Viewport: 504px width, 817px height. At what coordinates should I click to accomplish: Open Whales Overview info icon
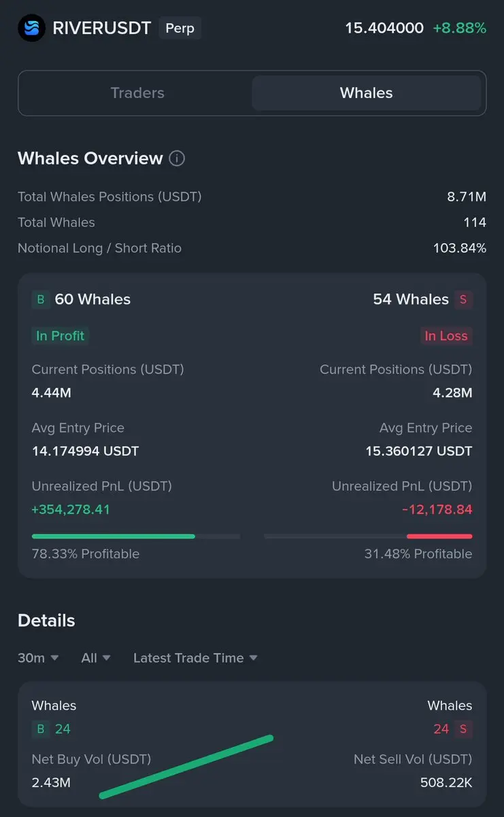coord(177,159)
